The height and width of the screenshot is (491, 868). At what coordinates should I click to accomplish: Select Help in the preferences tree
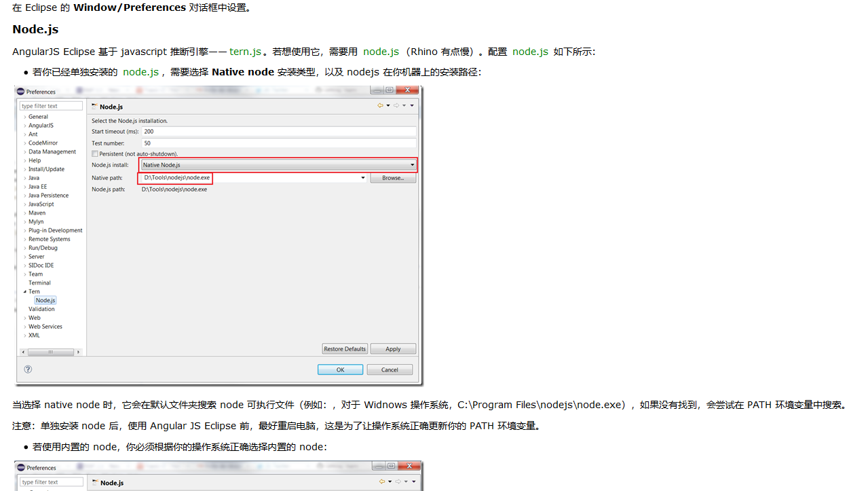(35, 161)
